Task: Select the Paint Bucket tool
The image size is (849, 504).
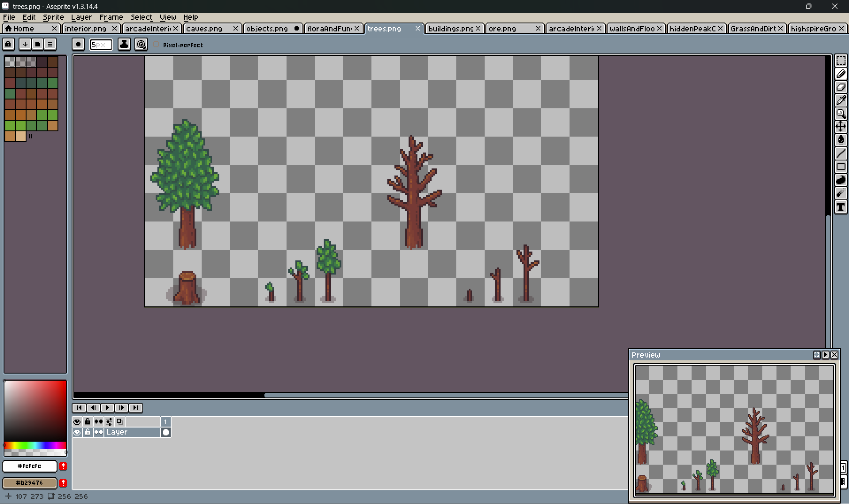Action: pos(841,140)
